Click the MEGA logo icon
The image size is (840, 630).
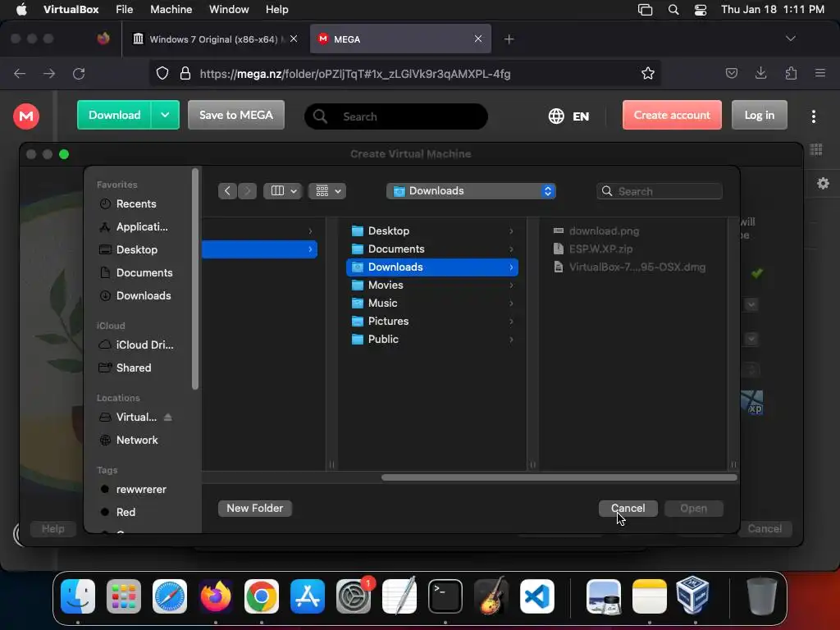coord(25,116)
